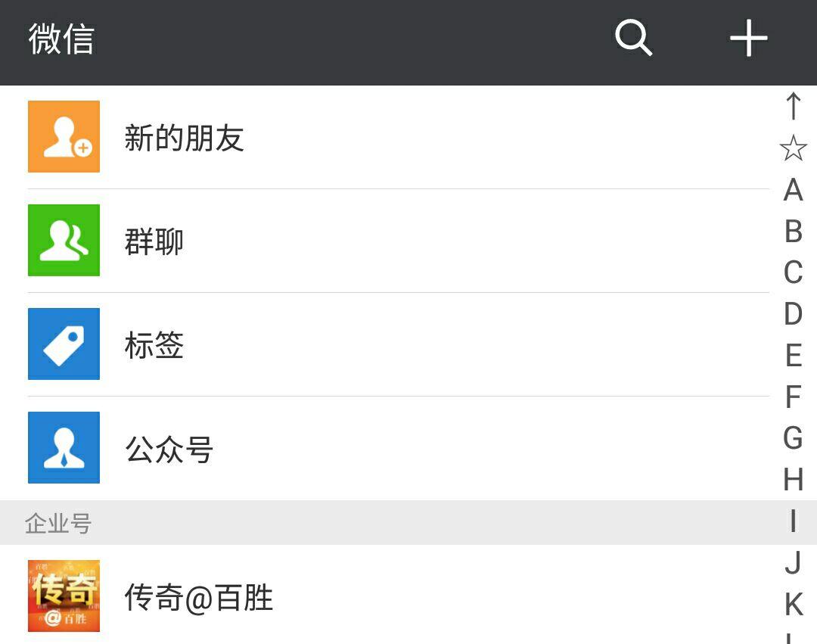Jump to letter K in index
This screenshot has width=817, height=644.
[793, 604]
